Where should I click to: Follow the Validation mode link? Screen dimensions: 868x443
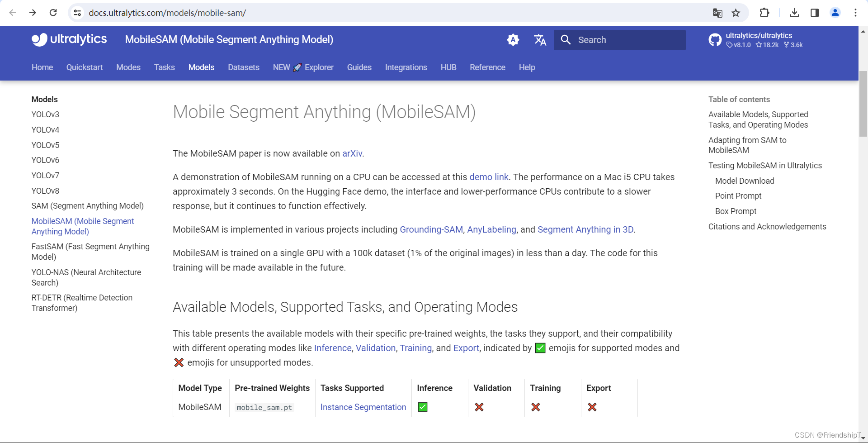point(376,348)
